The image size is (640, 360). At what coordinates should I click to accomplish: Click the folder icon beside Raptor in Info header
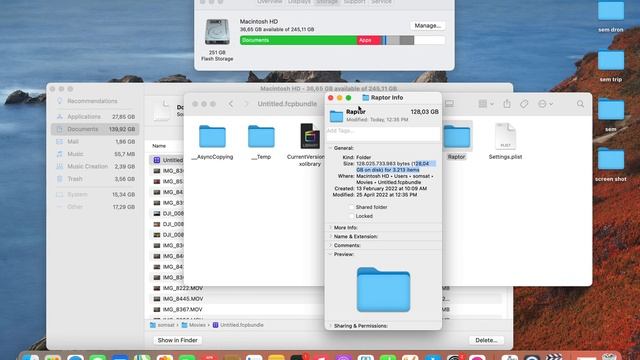click(x=336, y=116)
